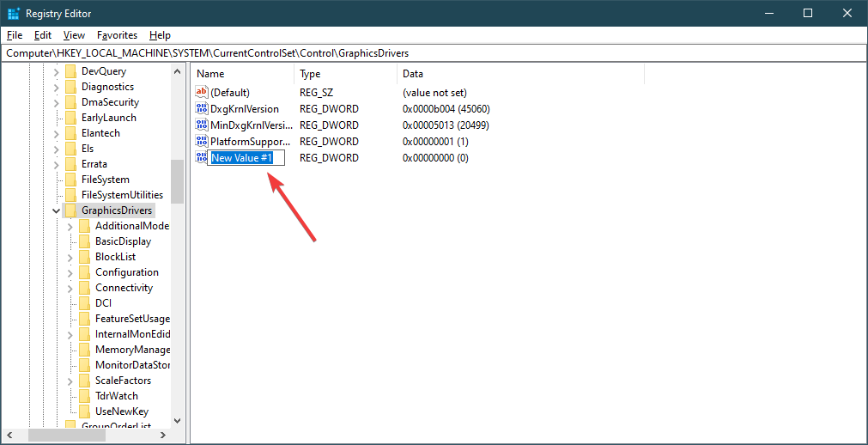Click the tree horizontal scroll right arrow
The image size is (868, 445).
pyautogui.click(x=164, y=435)
